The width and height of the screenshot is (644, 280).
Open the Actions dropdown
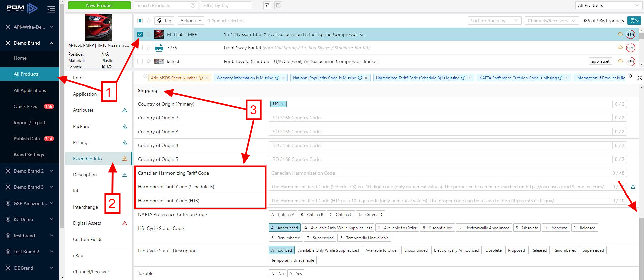[x=191, y=21]
